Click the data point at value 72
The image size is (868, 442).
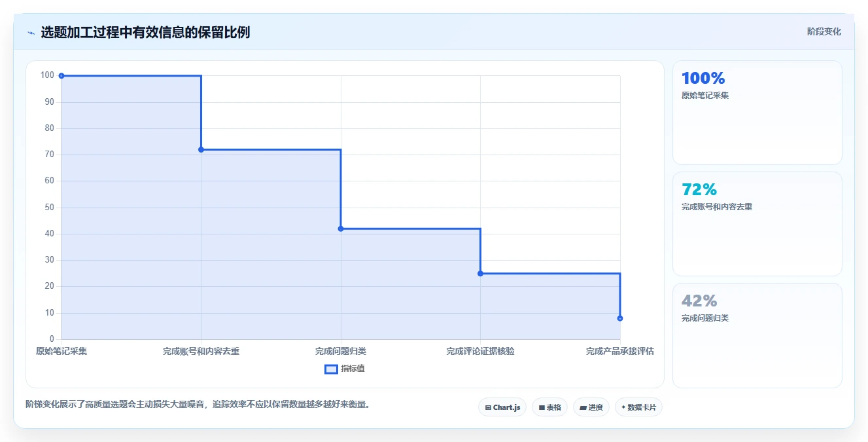click(201, 150)
